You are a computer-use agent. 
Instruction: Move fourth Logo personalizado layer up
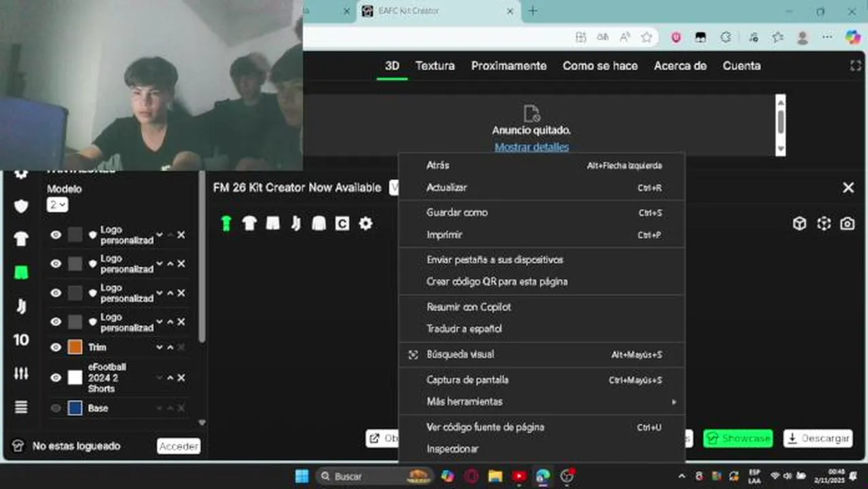point(170,321)
